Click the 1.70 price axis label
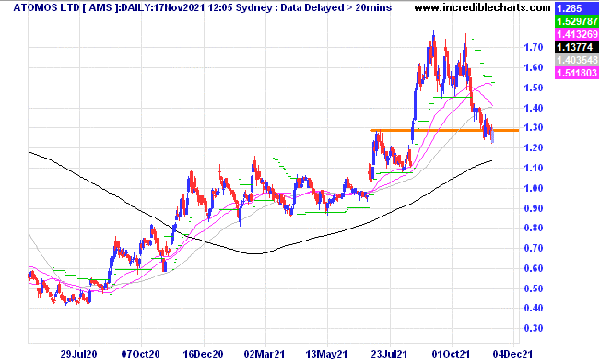The height and width of the screenshot is (364, 600). click(x=534, y=48)
